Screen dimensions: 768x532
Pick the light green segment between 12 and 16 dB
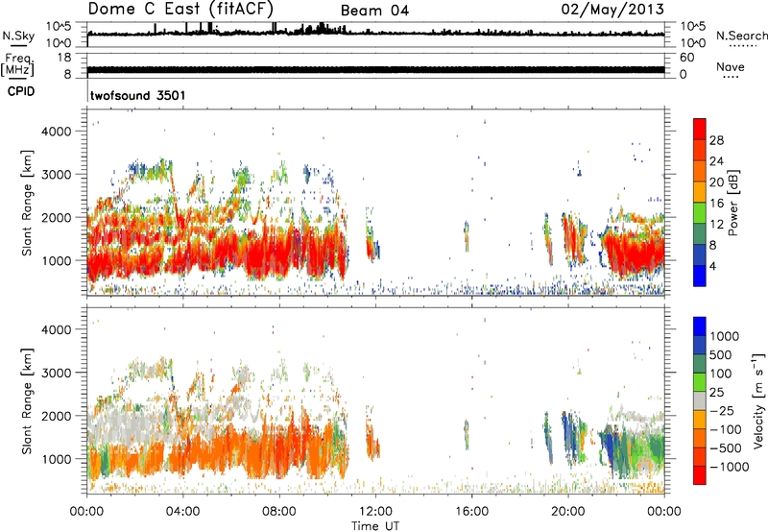tap(700, 213)
